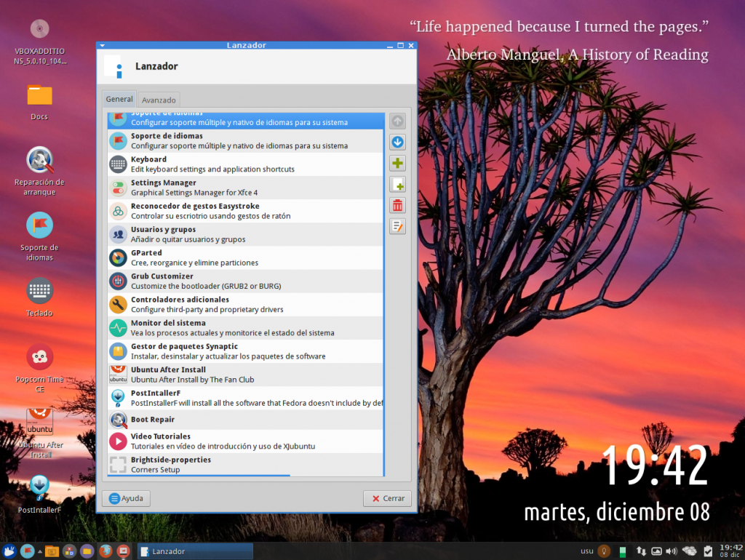The height and width of the screenshot is (560, 745).
Task: Open the Lanzador window menu arrow
Action: click(x=102, y=46)
